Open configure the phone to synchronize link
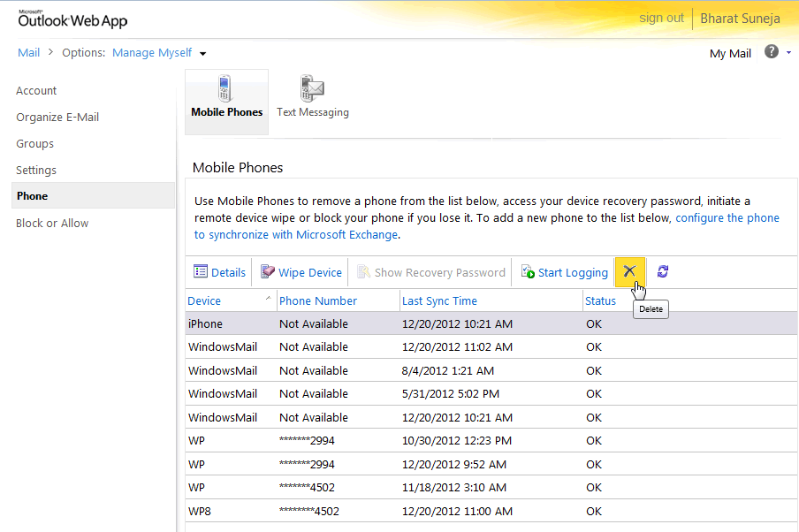This screenshot has height=532, width=799. [x=487, y=226]
